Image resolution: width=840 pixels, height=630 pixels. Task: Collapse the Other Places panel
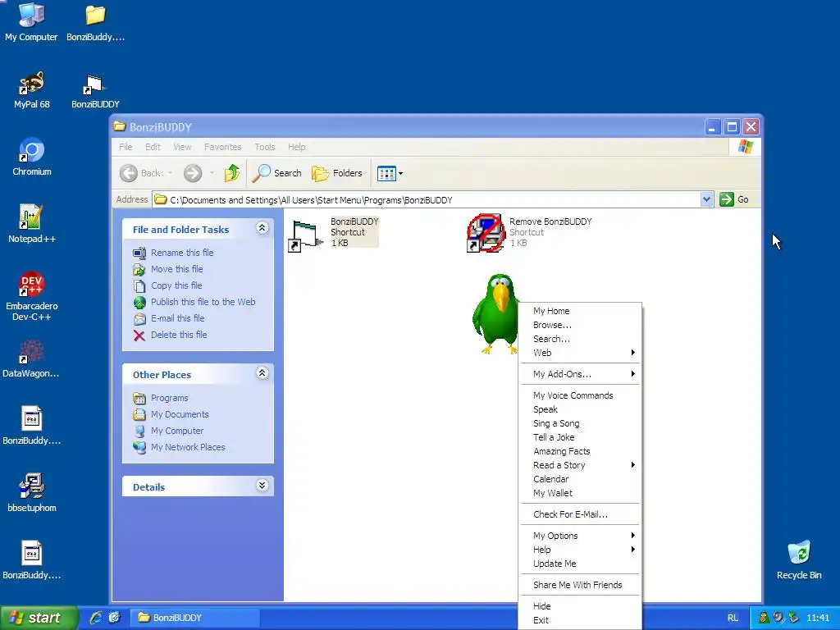[x=262, y=373]
